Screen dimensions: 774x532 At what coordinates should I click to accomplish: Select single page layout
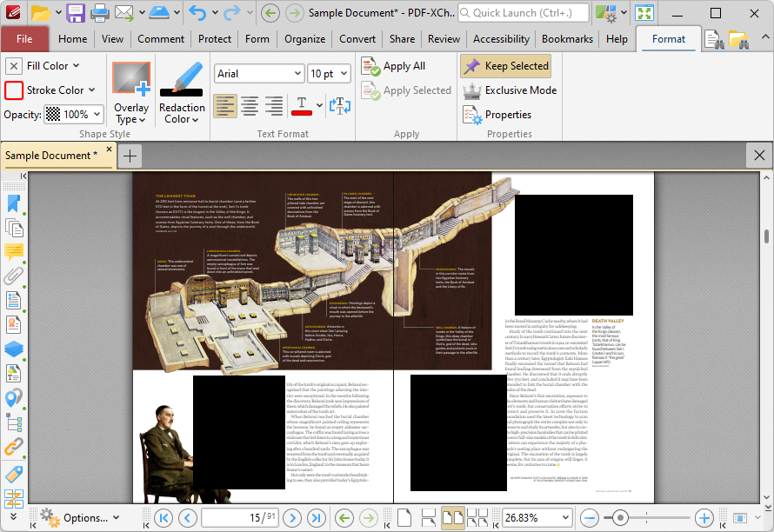(x=404, y=518)
